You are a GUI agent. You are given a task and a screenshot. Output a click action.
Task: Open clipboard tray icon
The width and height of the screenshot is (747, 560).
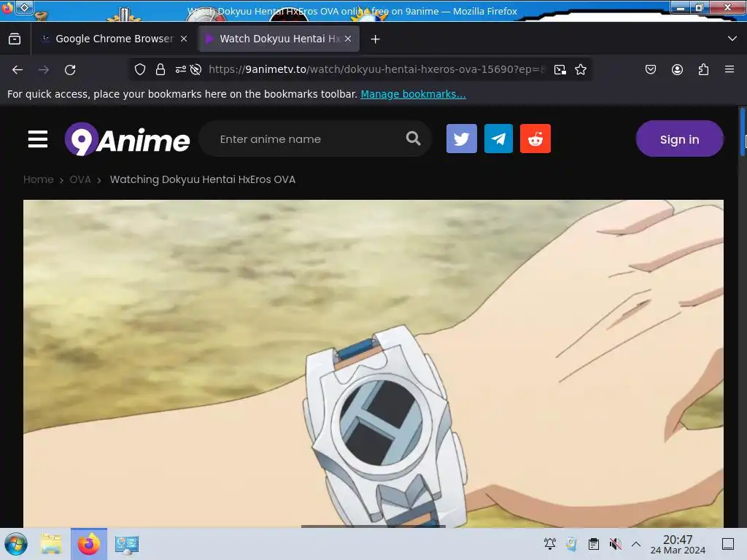pos(594,544)
